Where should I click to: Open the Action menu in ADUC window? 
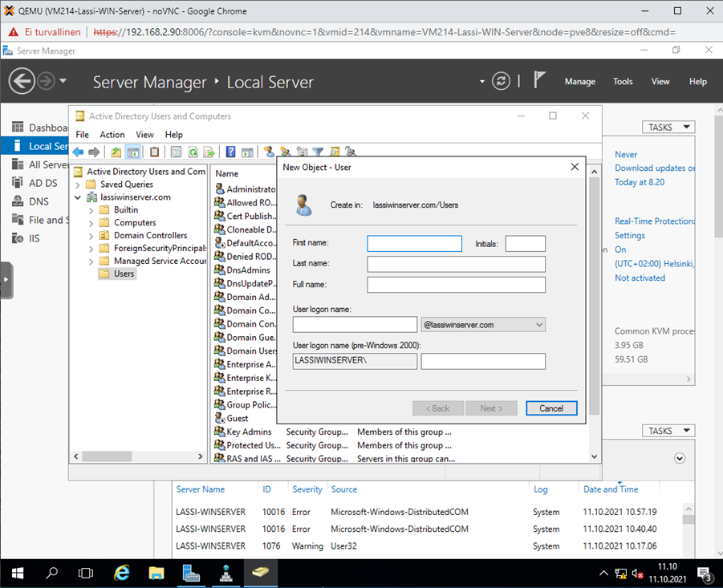(112, 135)
